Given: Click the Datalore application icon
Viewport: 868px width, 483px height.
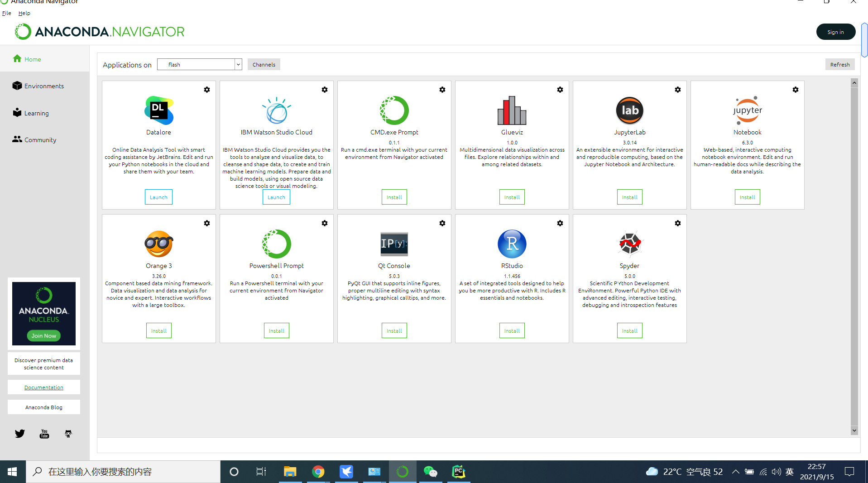Looking at the screenshot, I should (x=159, y=110).
